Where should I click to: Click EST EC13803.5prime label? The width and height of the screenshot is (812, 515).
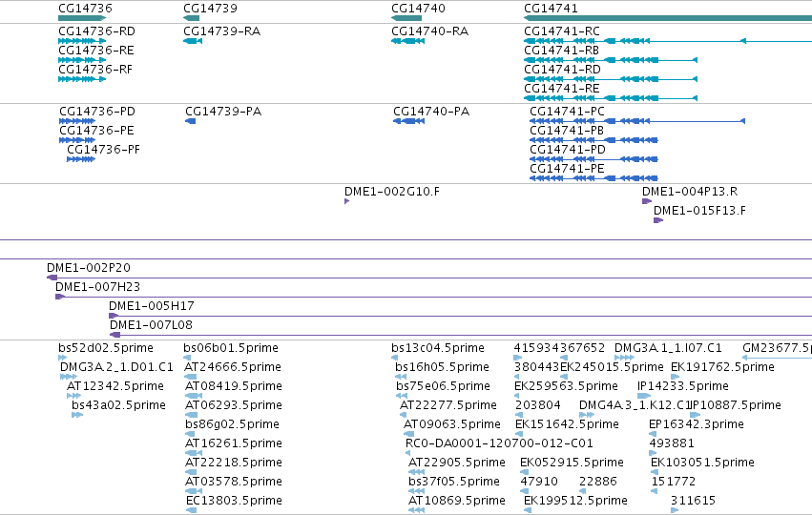pyautogui.click(x=234, y=501)
